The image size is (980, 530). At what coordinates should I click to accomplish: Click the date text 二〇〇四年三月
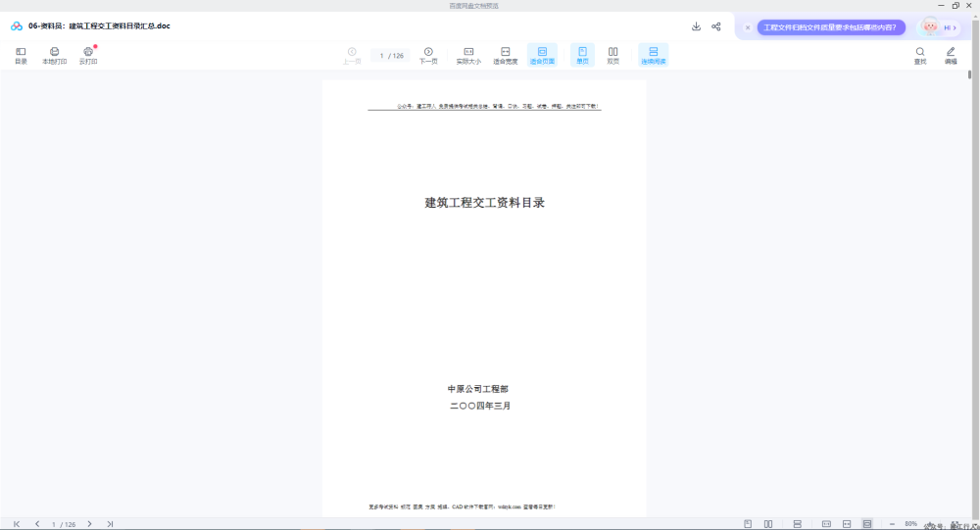480,406
